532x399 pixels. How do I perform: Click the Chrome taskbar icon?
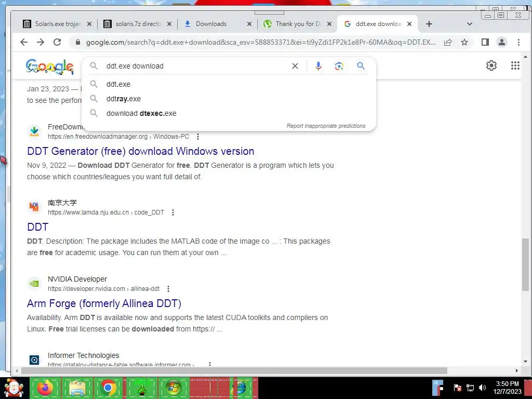[108, 388]
